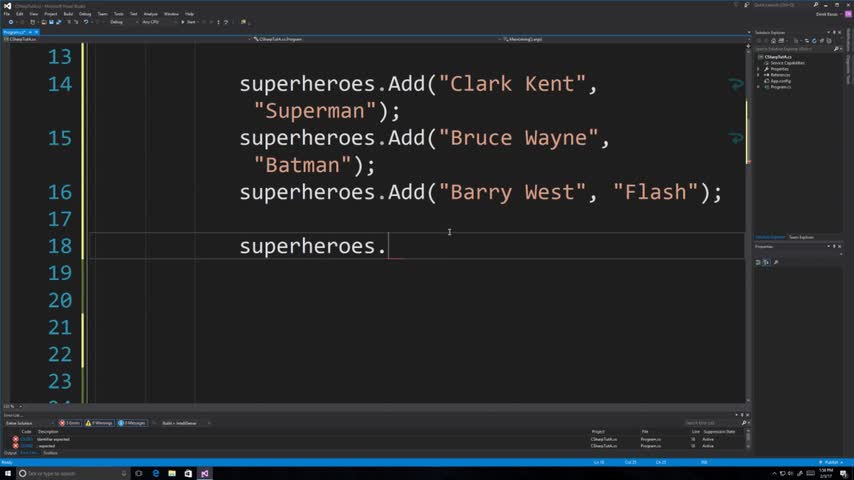Select App.config in Solution Explorer

tap(780, 81)
